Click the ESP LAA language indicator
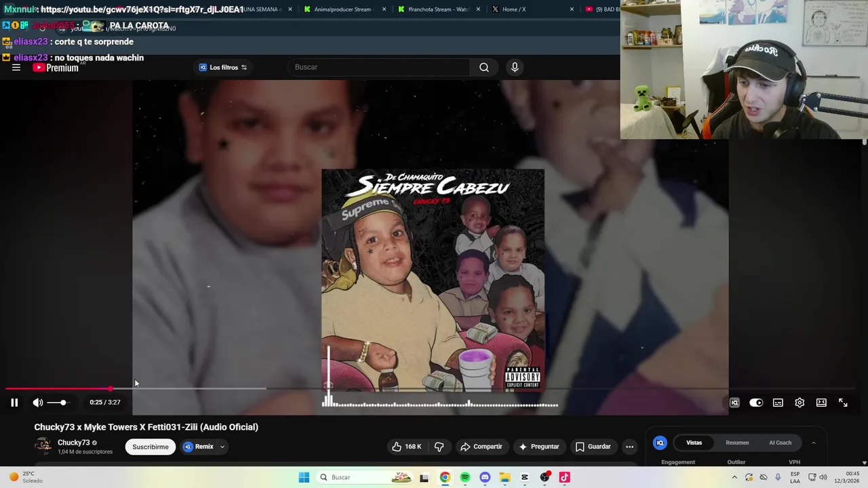The image size is (868, 488). click(x=795, y=477)
